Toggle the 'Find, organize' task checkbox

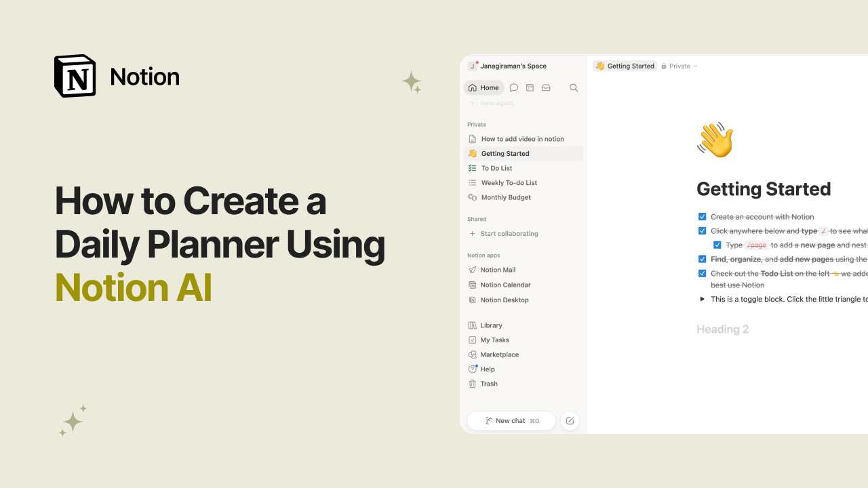pos(702,259)
